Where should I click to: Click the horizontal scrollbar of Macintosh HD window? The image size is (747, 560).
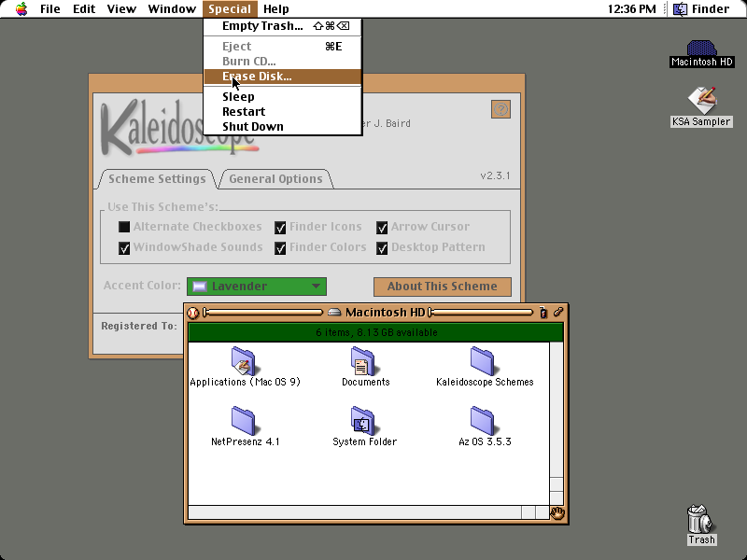(369, 512)
